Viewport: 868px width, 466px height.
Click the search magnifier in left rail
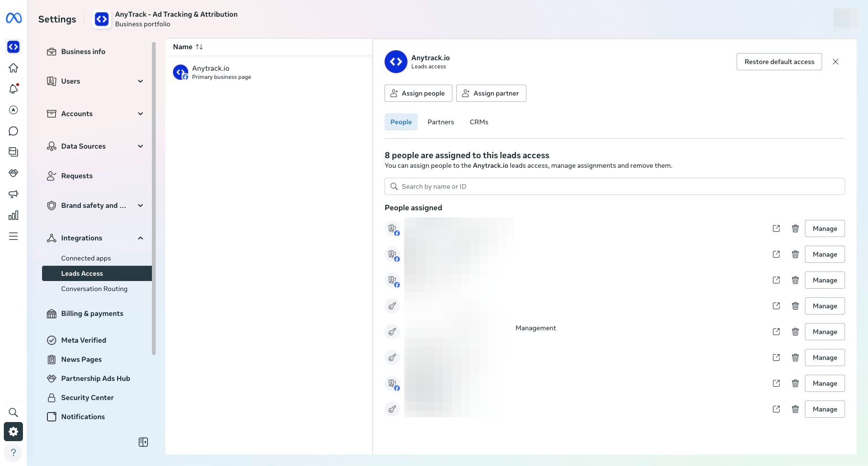[13, 412]
